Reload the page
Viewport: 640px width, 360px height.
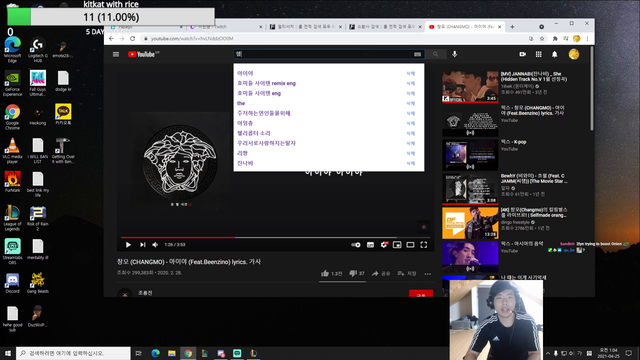133,38
